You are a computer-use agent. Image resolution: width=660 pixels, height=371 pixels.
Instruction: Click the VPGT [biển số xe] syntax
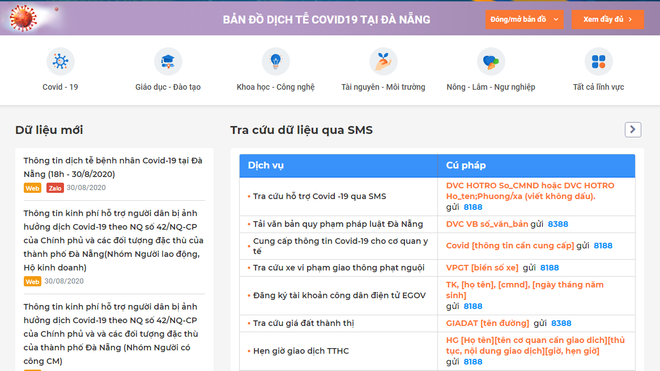[482, 268]
